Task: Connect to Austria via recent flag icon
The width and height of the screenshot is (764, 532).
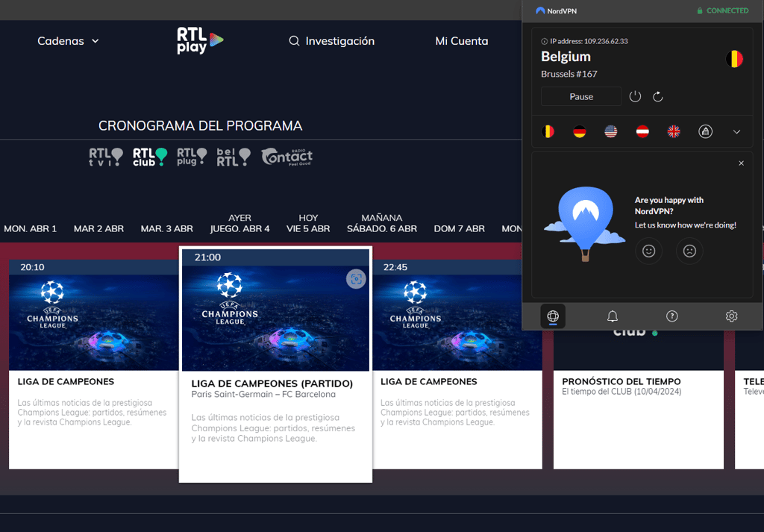Action: [x=642, y=131]
